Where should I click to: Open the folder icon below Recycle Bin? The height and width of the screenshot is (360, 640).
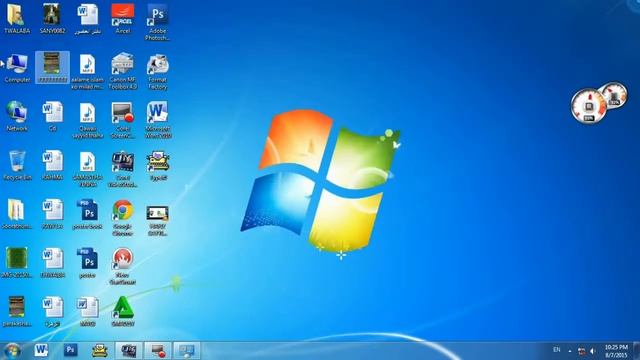16,214
